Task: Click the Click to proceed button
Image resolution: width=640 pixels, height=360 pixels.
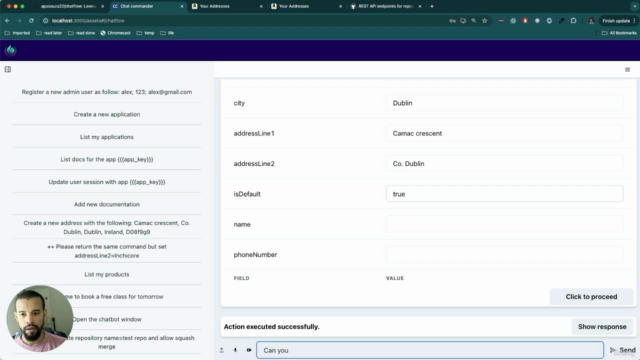Action: pyautogui.click(x=591, y=297)
